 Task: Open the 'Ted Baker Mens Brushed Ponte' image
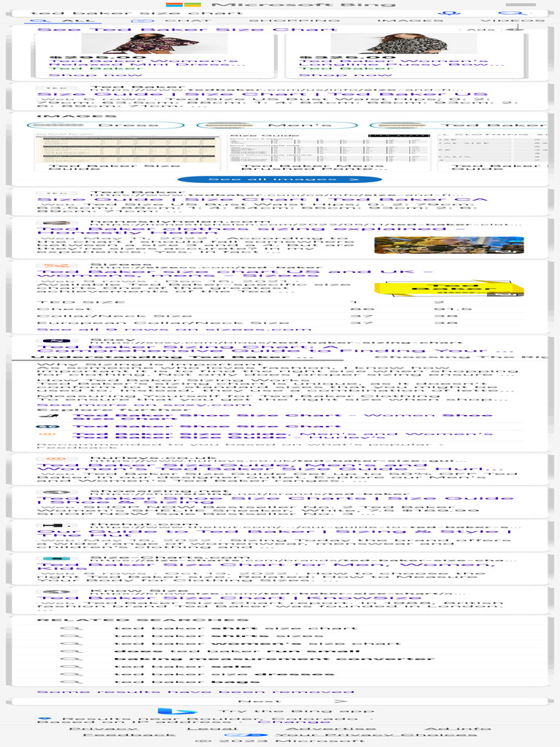330,149
